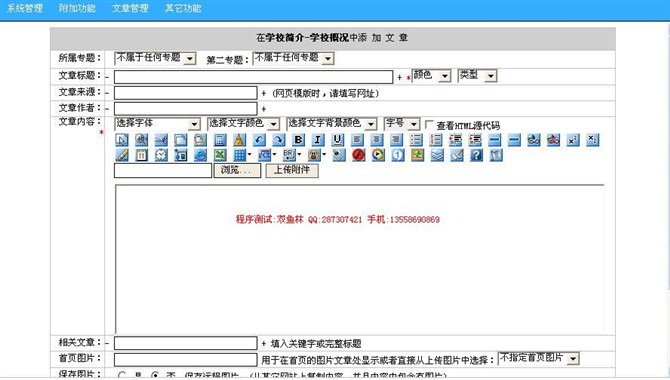Insert current time with clock icon
Image resolution: width=670 pixels, height=380 pixels.
[161, 155]
